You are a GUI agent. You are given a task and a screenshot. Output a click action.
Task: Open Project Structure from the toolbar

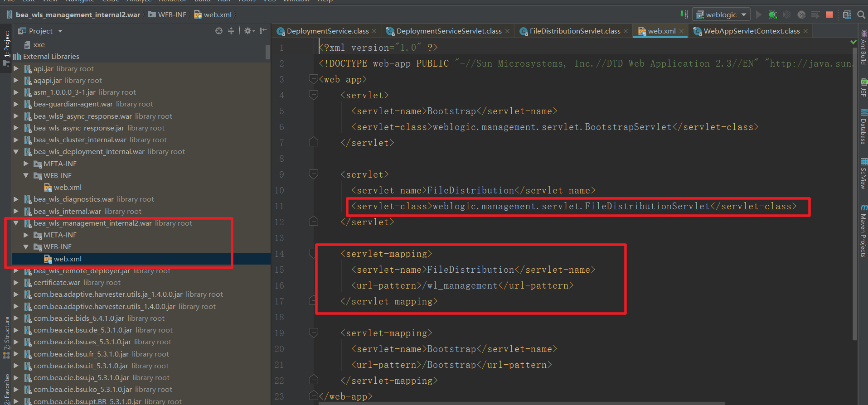847,15
